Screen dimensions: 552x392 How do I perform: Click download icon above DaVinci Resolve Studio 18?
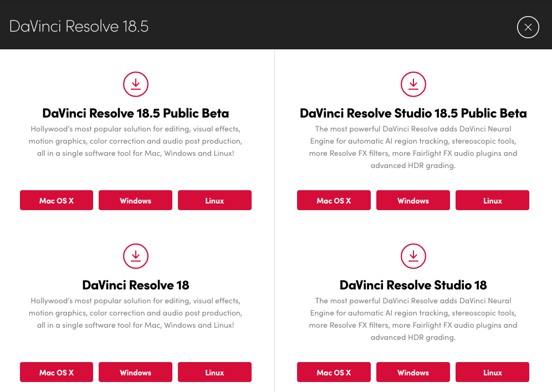413,256
